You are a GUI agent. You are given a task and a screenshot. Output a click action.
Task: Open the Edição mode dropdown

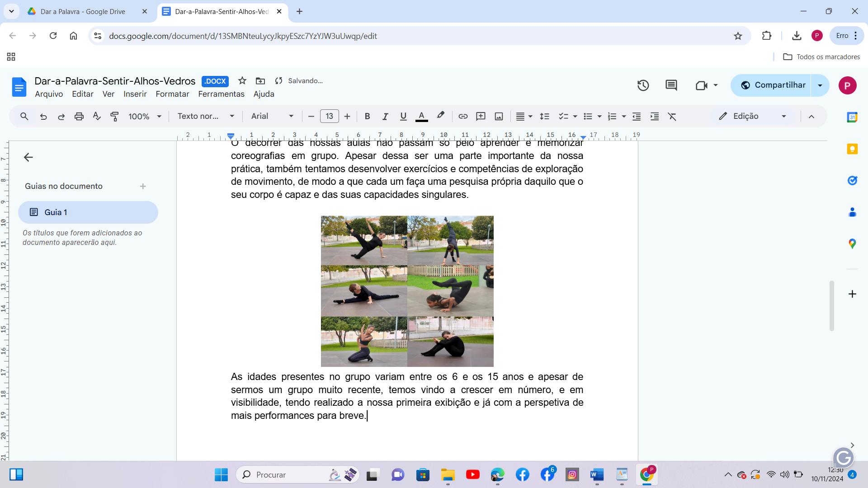click(753, 117)
